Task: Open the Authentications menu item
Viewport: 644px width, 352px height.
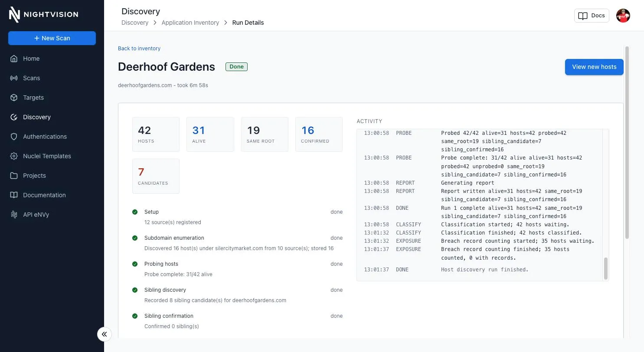Action: (x=52, y=137)
